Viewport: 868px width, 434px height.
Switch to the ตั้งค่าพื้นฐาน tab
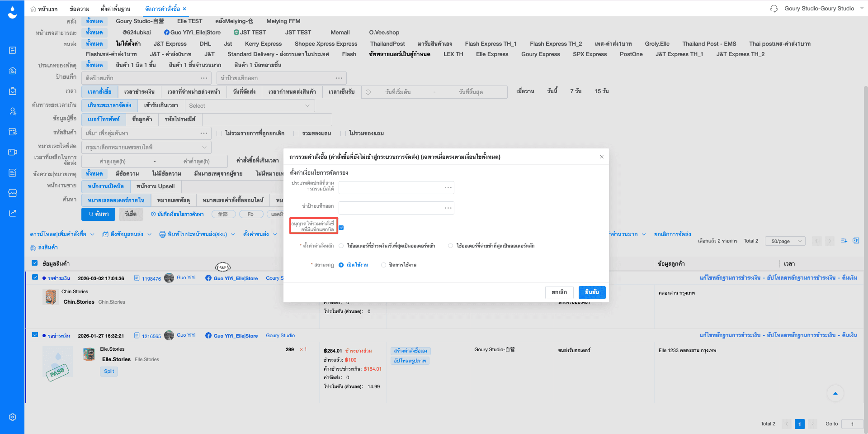click(115, 9)
